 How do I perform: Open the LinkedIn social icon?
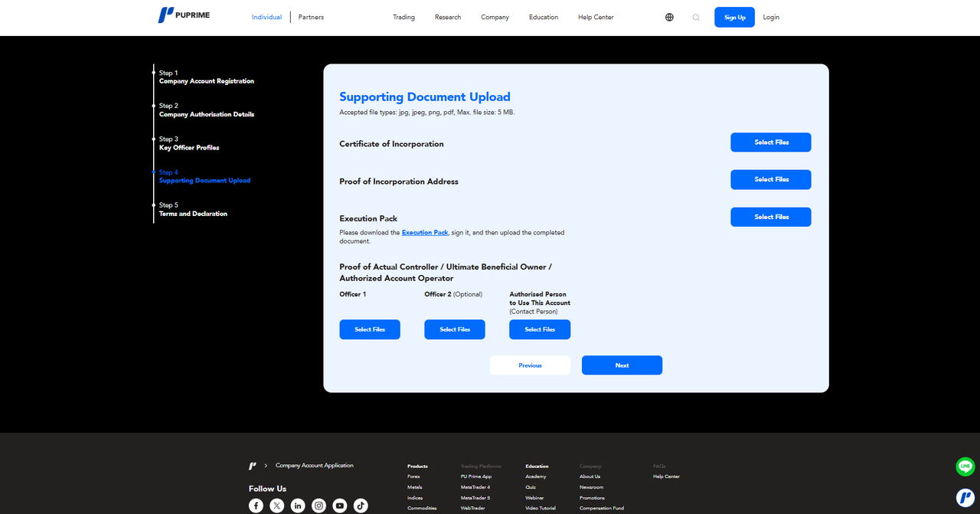tap(298, 506)
